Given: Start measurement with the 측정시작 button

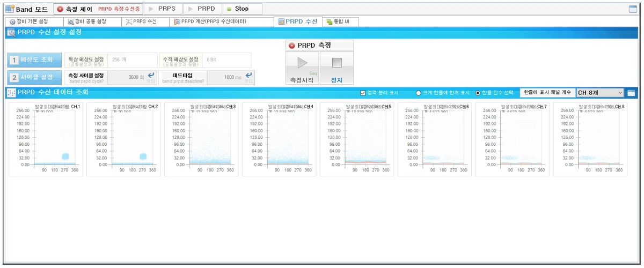Looking at the screenshot, I should (x=302, y=68).
